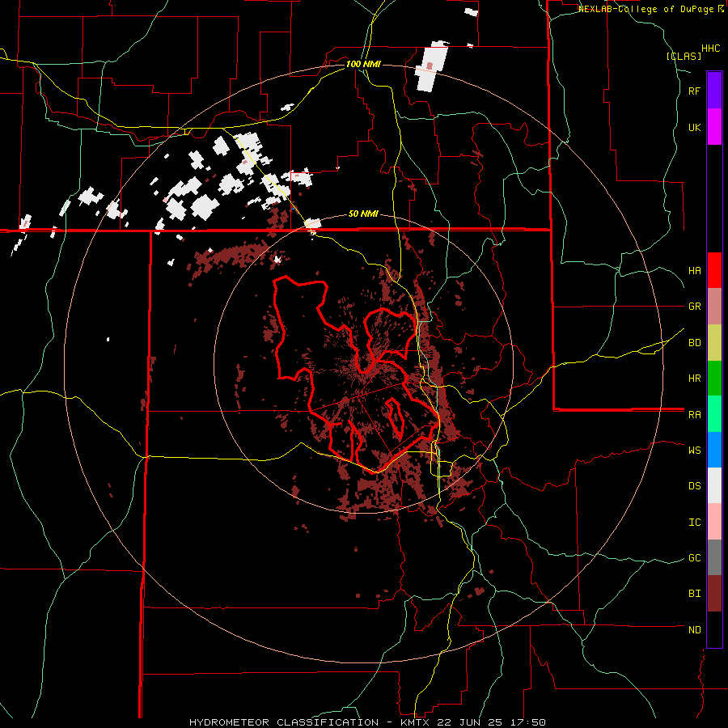This screenshot has width=728, height=728.
Task: Click the UK legend label
Action: click(695, 128)
